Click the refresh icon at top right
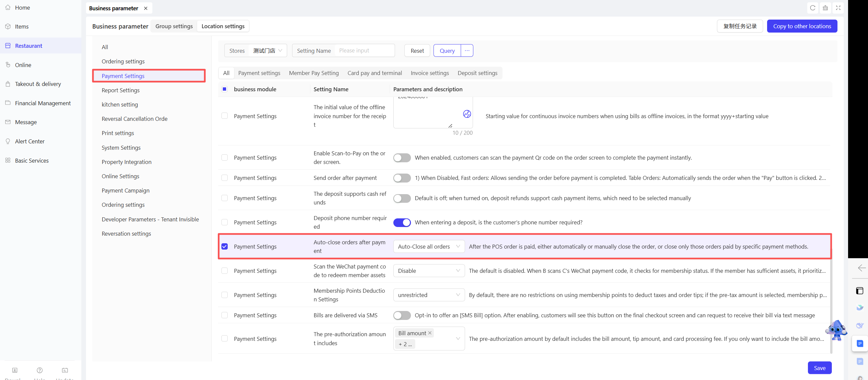This screenshot has width=868, height=380. (x=813, y=8)
